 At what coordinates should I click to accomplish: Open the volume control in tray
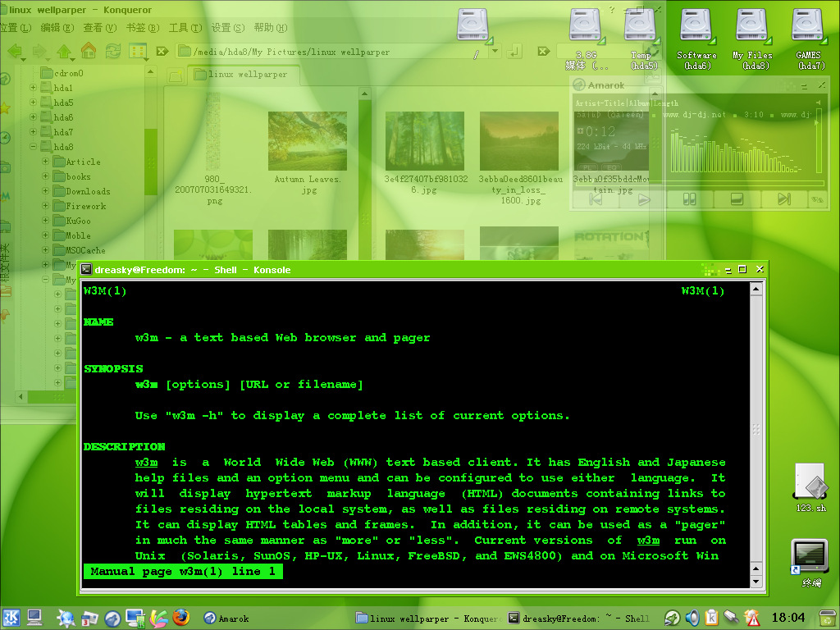[692, 619]
